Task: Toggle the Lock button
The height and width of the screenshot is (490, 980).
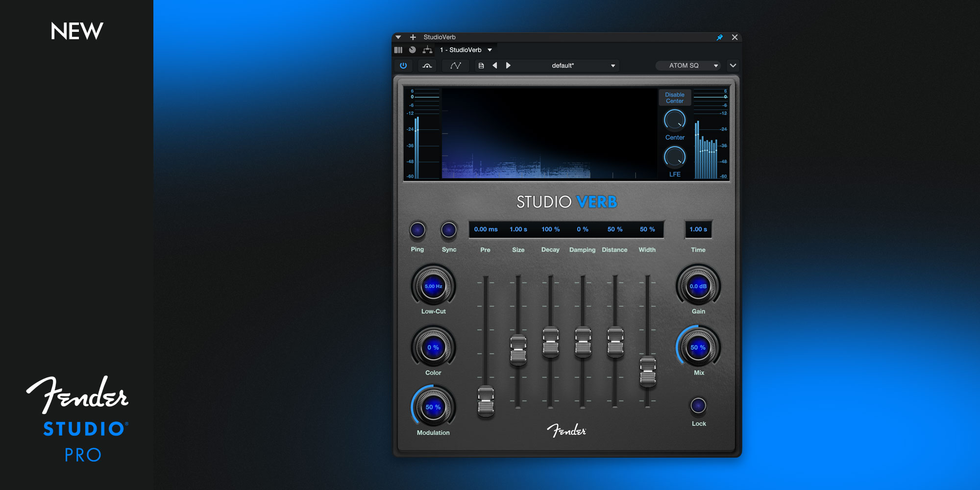Action: (698, 406)
